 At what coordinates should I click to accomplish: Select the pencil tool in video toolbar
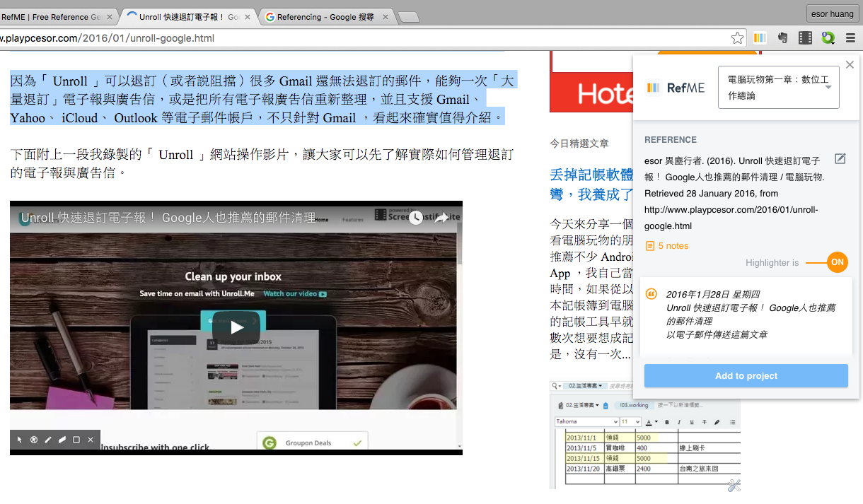pyautogui.click(x=48, y=440)
